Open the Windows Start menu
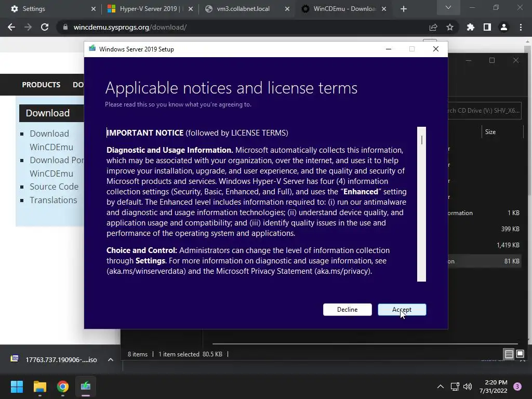Viewport: 532px width, 399px height. point(17,387)
